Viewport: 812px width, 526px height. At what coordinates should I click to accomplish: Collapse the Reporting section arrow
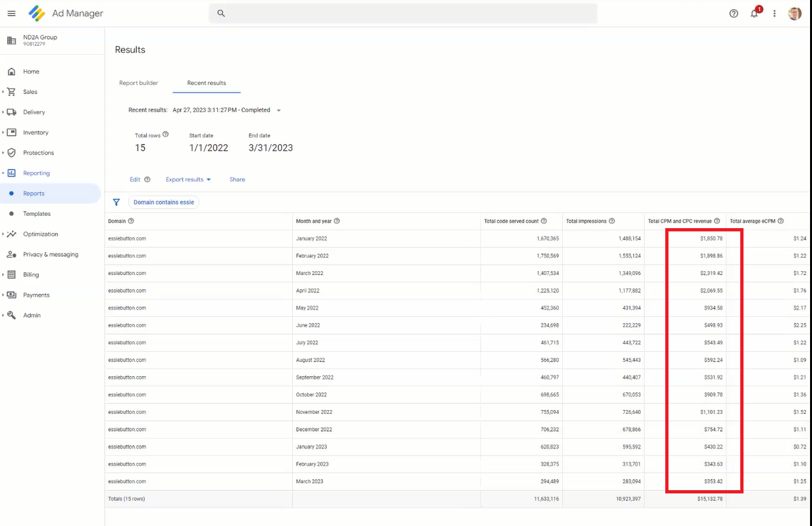[x=3, y=173]
